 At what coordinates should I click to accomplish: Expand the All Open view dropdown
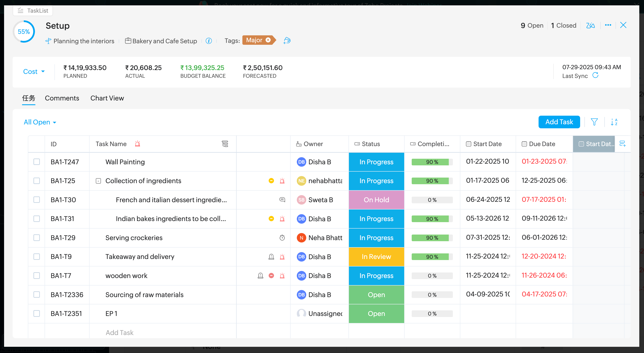(x=40, y=122)
